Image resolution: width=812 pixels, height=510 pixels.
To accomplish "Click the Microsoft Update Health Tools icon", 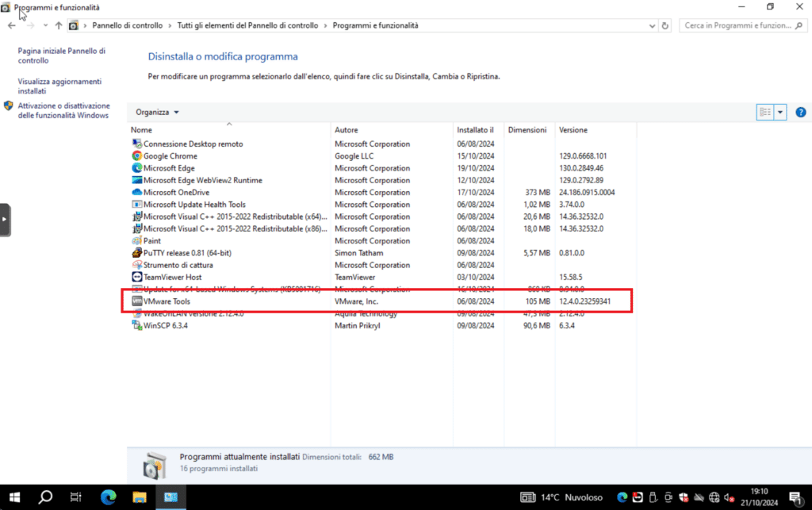I will click(136, 205).
